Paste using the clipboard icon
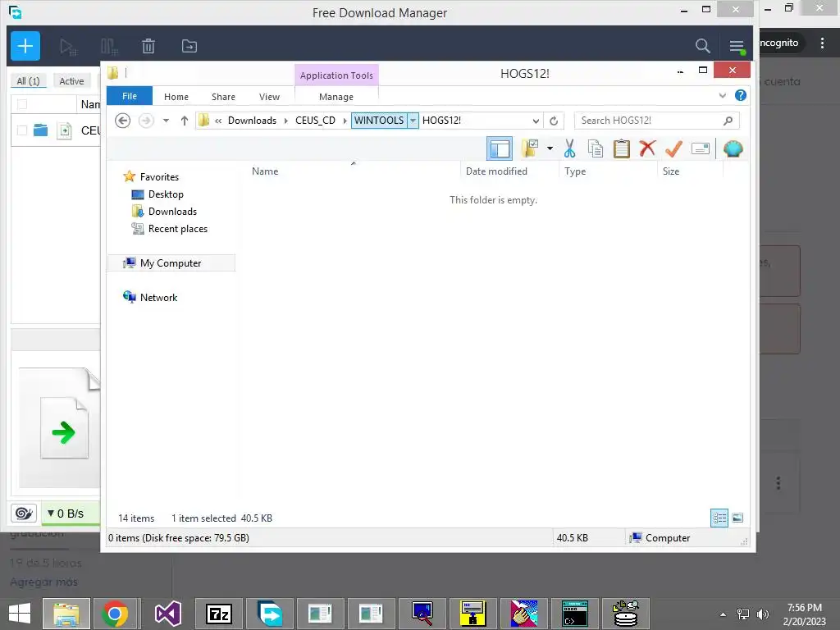 622,148
